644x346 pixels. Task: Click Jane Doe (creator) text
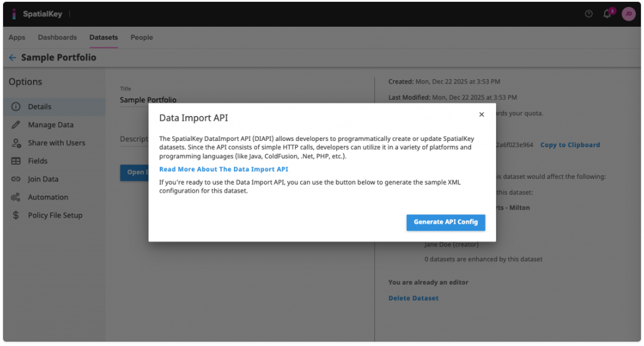pos(451,244)
